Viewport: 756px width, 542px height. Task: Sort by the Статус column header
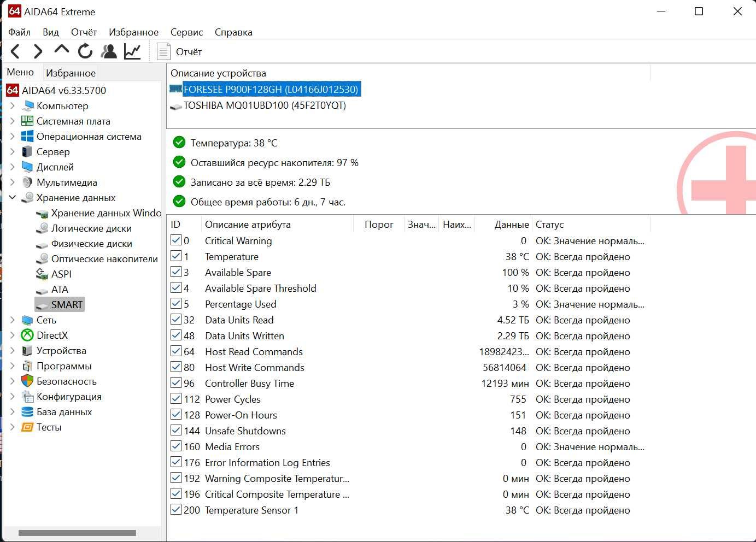(550, 225)
